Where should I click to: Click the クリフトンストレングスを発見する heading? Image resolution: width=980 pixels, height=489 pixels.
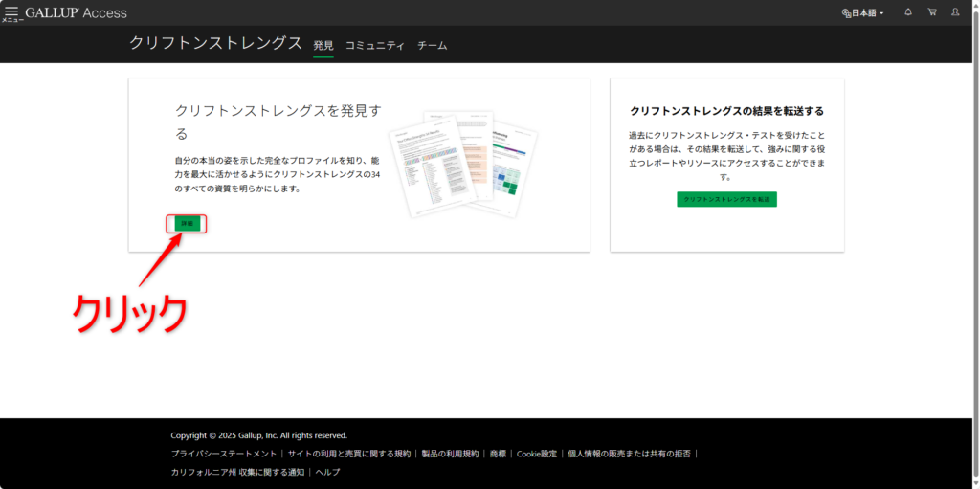click(x=278, y=122)
